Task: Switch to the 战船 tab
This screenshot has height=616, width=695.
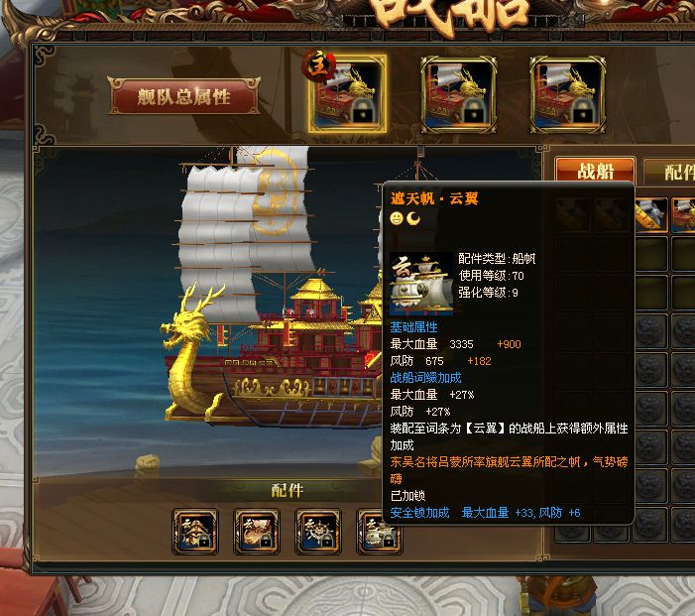Action: click(595, 172)
